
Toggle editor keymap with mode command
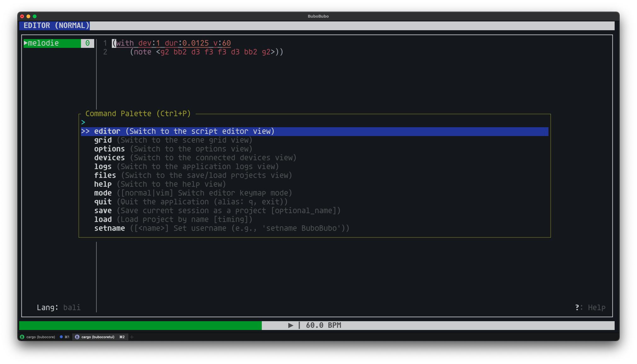(103, 193)
